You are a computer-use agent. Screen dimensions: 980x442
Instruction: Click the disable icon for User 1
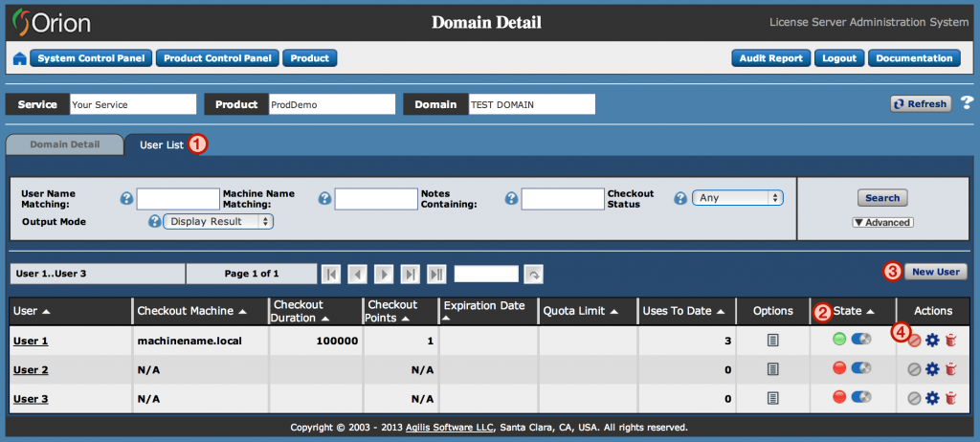point(915,340)
